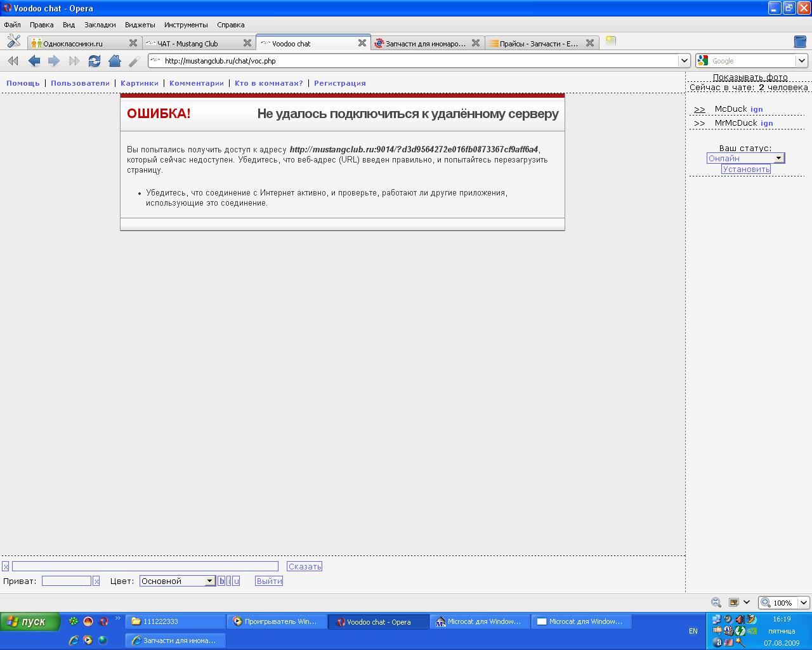Screen dimensions: 812x650
Task: Click the blue back arrow button
Action: [x=34, y=61]
